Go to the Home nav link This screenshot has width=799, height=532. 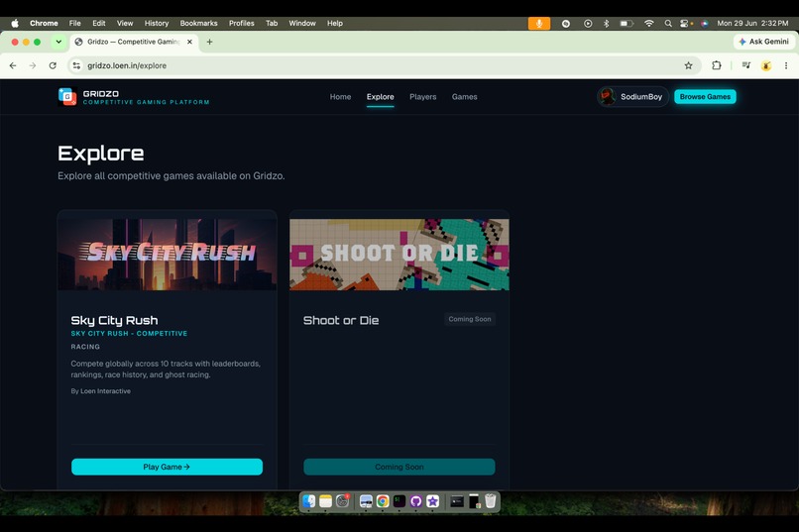[x=340, y=97]
